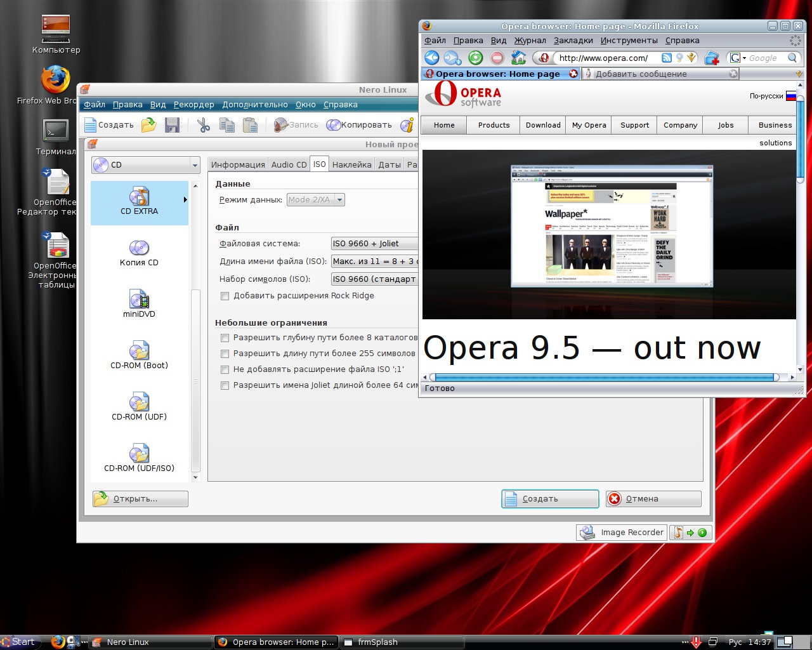The height and width of the screenshot is (650, 812).
Task: Click the Firefox launcher in the taskbar
Action: [x=58, y=642]
